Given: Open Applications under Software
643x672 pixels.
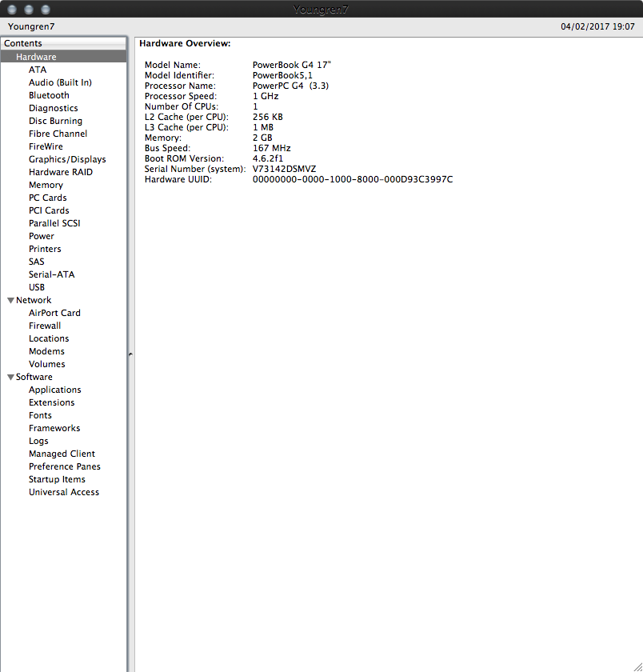Looking at the screenshot, I should point(55,390).
